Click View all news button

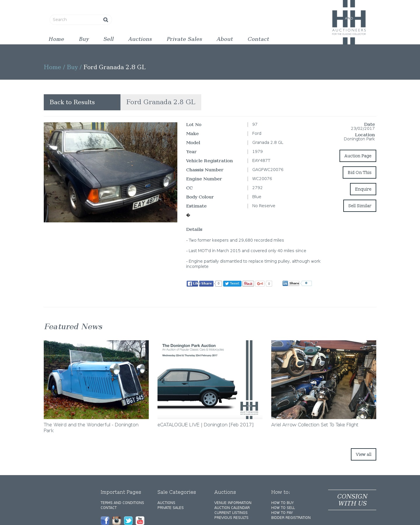pos(363,454)
